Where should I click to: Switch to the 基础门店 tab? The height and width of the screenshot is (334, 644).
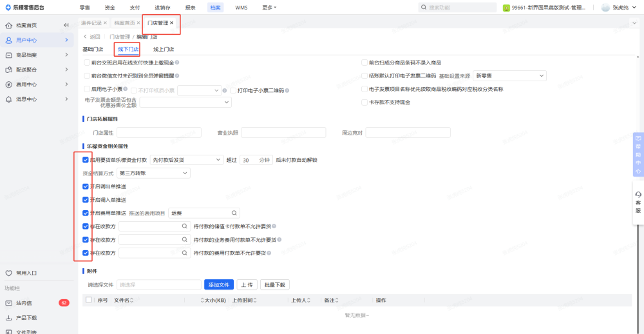point(93,50)
